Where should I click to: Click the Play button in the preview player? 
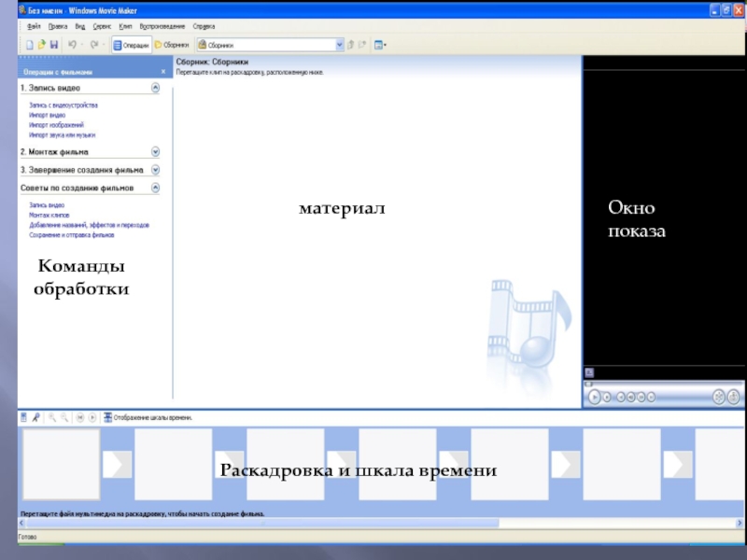[x=594, y=397]
